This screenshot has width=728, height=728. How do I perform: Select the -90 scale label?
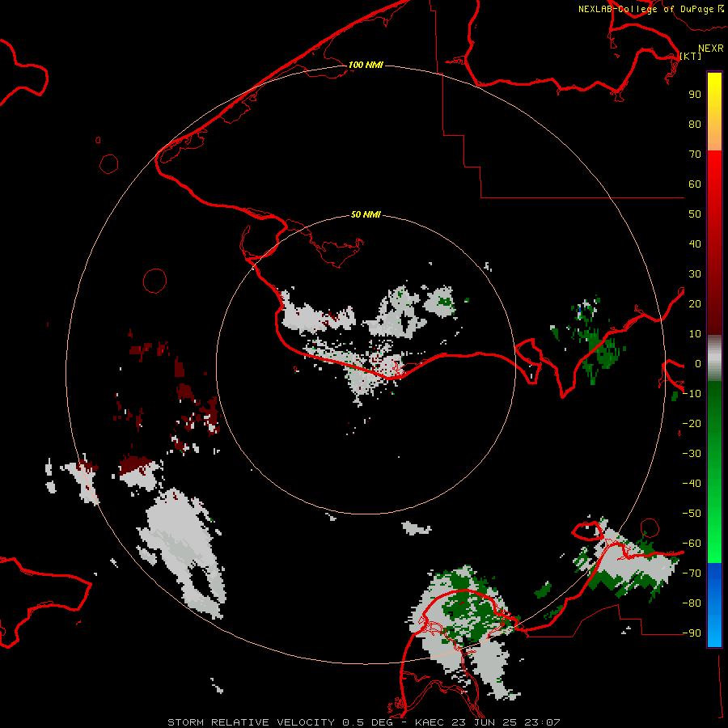(692, 633)
